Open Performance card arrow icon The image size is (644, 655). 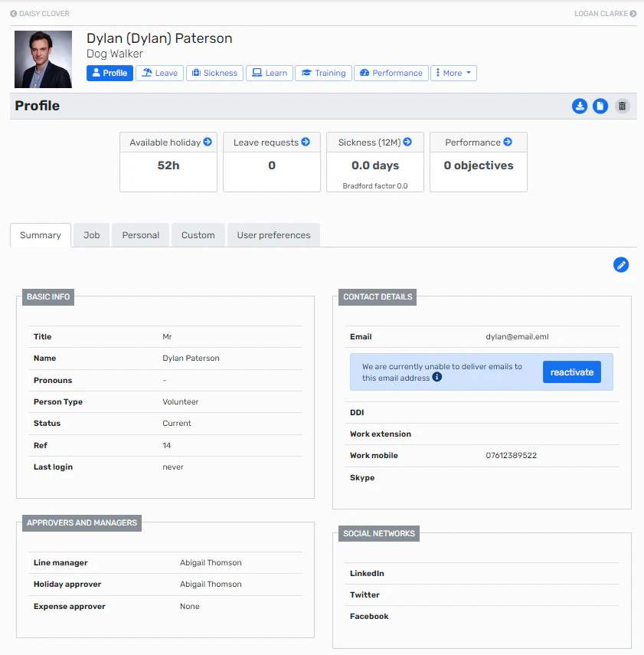[x=508, y=142]
